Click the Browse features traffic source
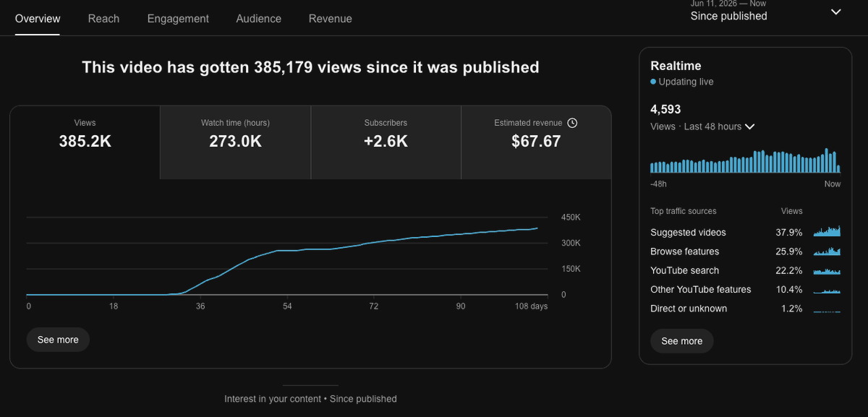 (684, 252)
